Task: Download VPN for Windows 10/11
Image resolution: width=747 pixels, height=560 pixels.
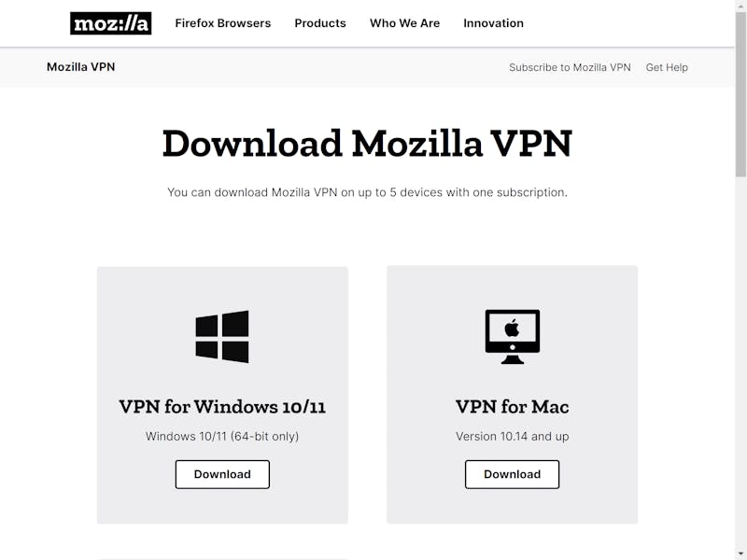Action: click(222, 474)
